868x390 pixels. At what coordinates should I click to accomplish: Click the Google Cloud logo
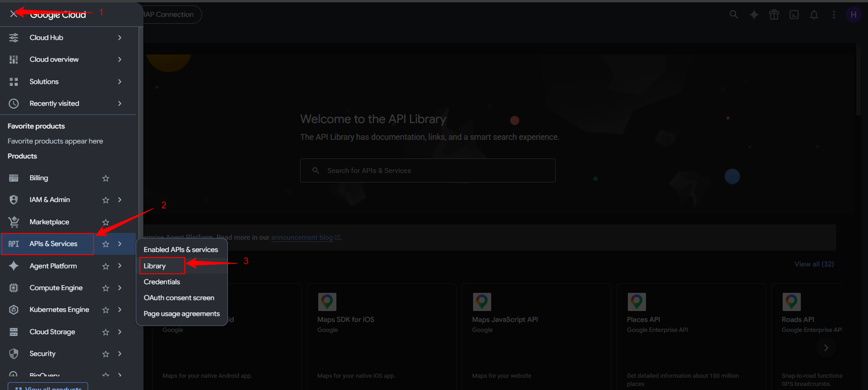tap(58, 15)
